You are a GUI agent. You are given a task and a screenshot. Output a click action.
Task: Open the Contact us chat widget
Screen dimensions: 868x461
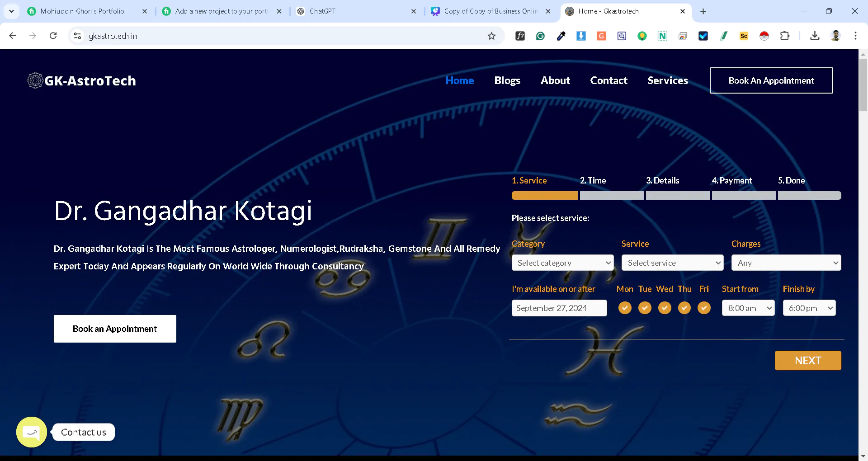[31, 432]
